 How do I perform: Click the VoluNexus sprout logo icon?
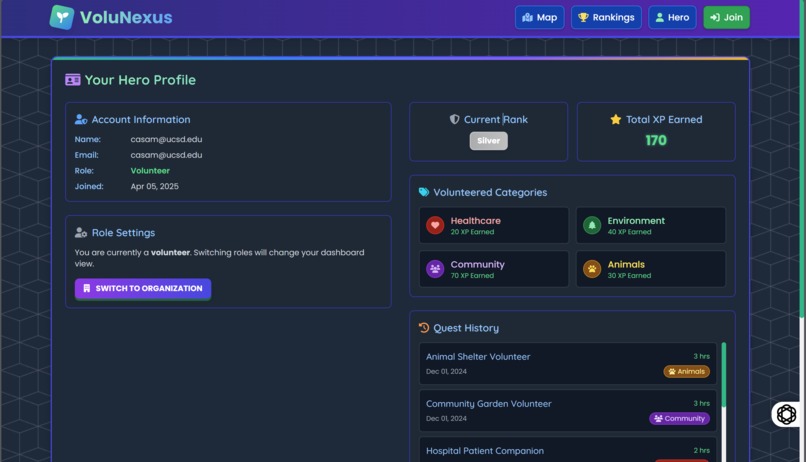(62, 17)
